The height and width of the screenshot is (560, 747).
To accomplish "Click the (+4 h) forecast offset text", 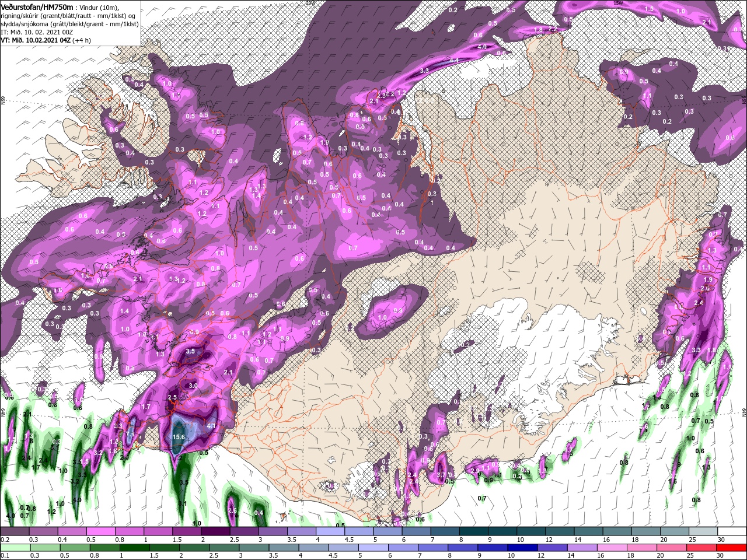I will [x=82, y=40].
